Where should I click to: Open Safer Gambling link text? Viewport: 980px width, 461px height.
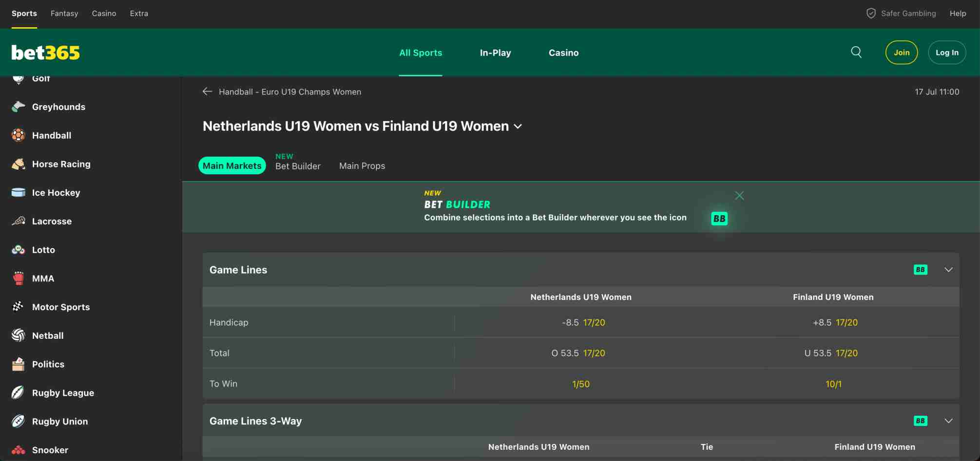908,14
